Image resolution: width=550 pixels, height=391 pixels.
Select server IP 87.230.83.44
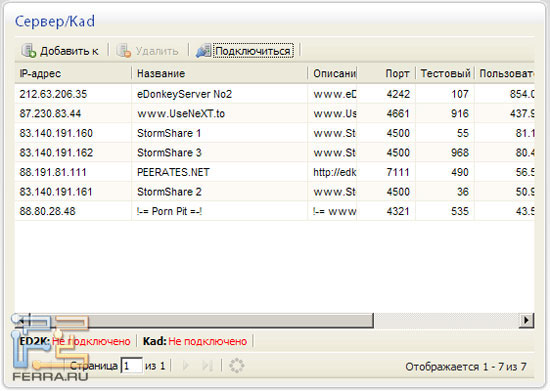pyautogui.click(x=50, y=114)
